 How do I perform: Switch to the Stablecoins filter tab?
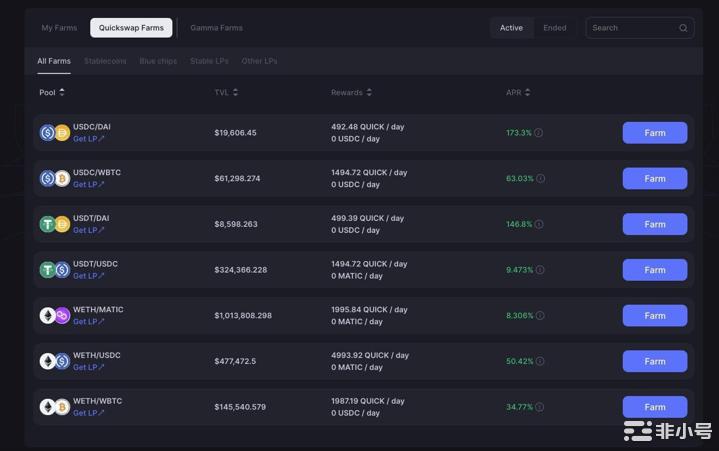click(105, 61)
